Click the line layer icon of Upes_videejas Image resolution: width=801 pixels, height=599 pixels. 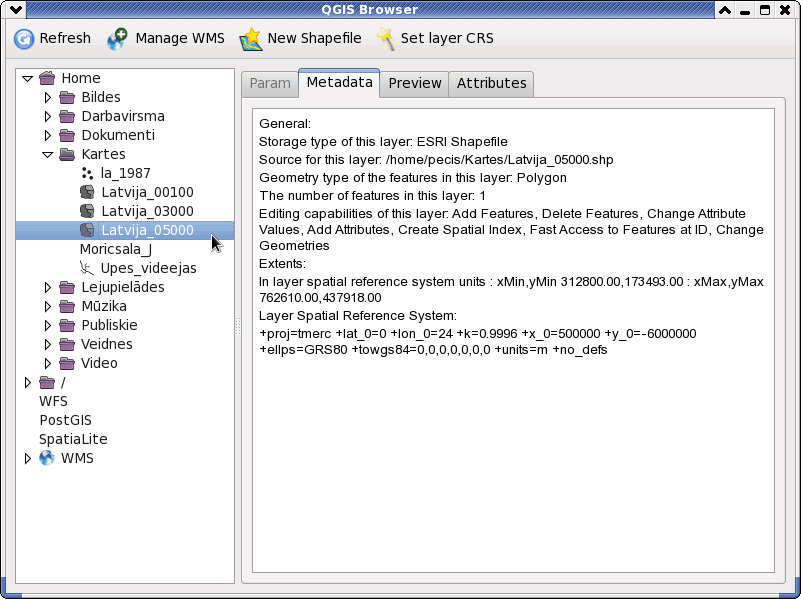tap(87, 268)
